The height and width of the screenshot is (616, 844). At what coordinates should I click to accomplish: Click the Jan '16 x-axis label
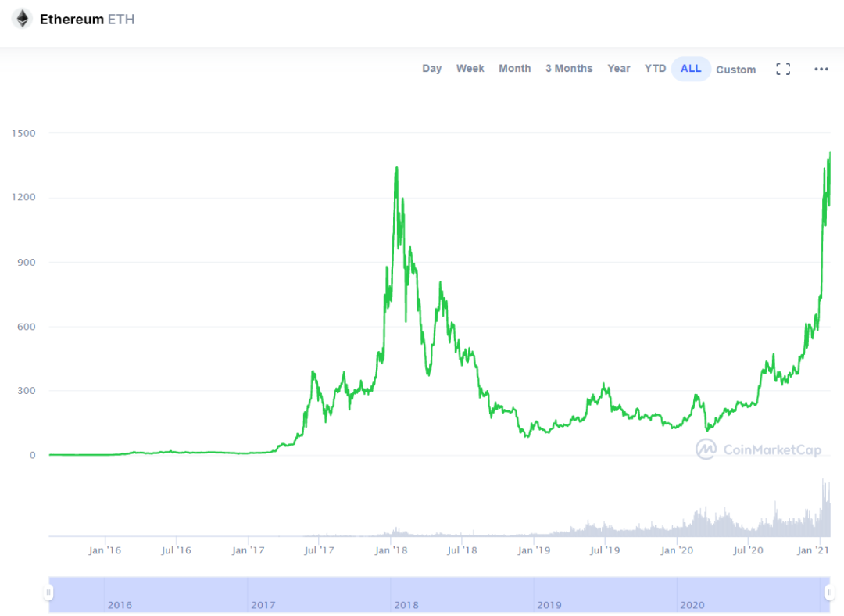[x=105, y=550]
